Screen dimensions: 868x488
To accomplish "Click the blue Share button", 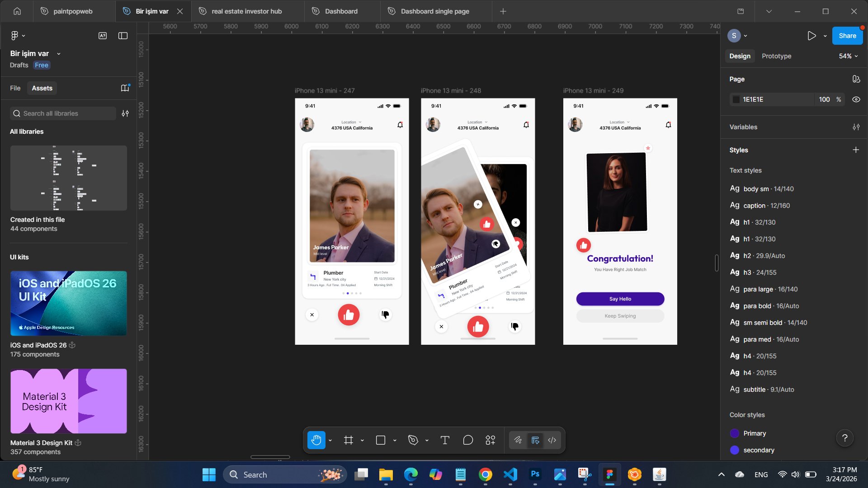I will click(x=847, y=36).
